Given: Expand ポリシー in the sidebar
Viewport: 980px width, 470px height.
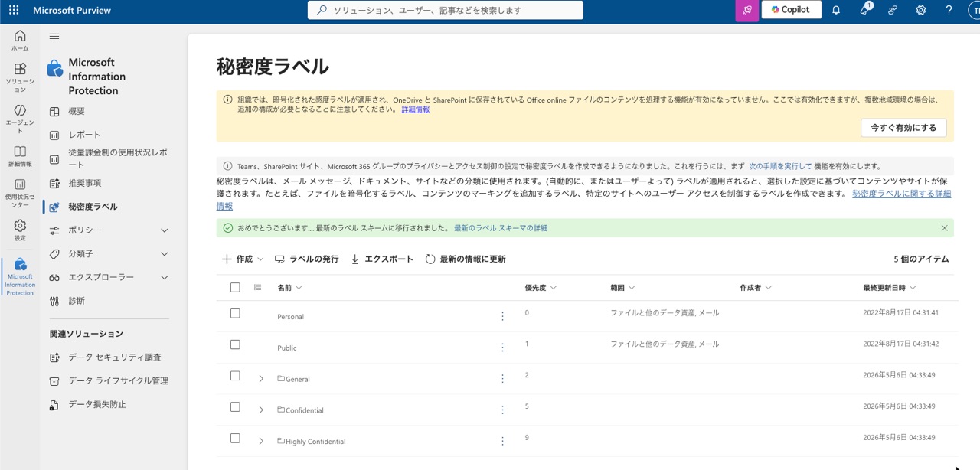Looking at the screenshot, I should click(165, 230).
